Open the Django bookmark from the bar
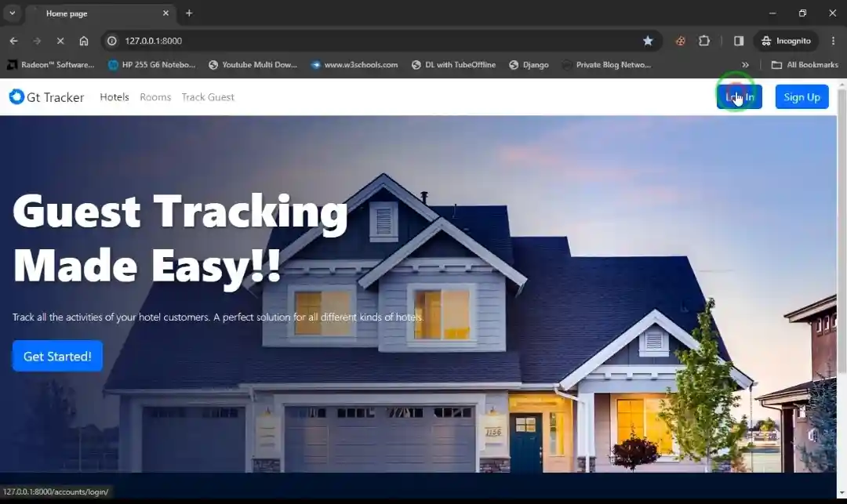Viewport: 847px width, 504px height. click(x=529, y=65)
